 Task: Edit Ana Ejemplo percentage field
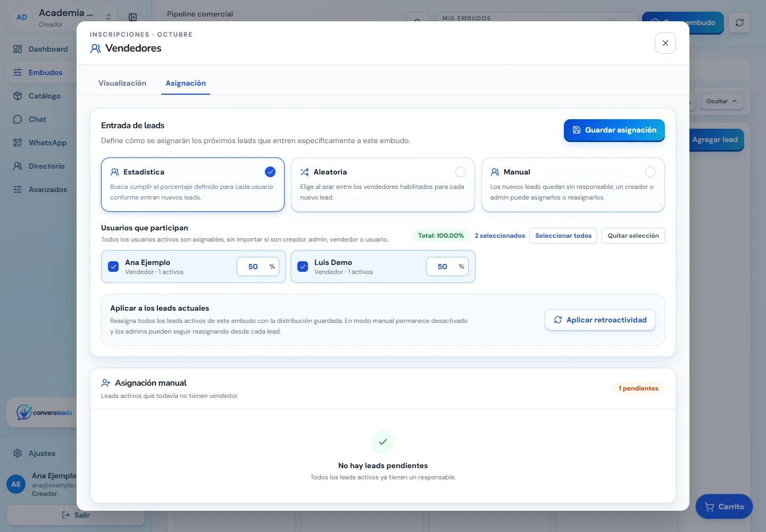258,267
